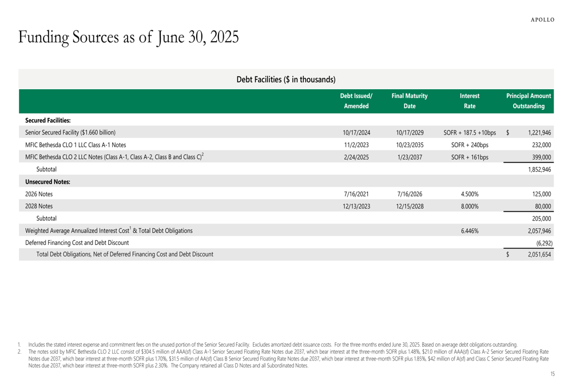Screen dimensions: 572x392
Task: Select the "2028 Notes" row label
Action: tap(39, 206)
